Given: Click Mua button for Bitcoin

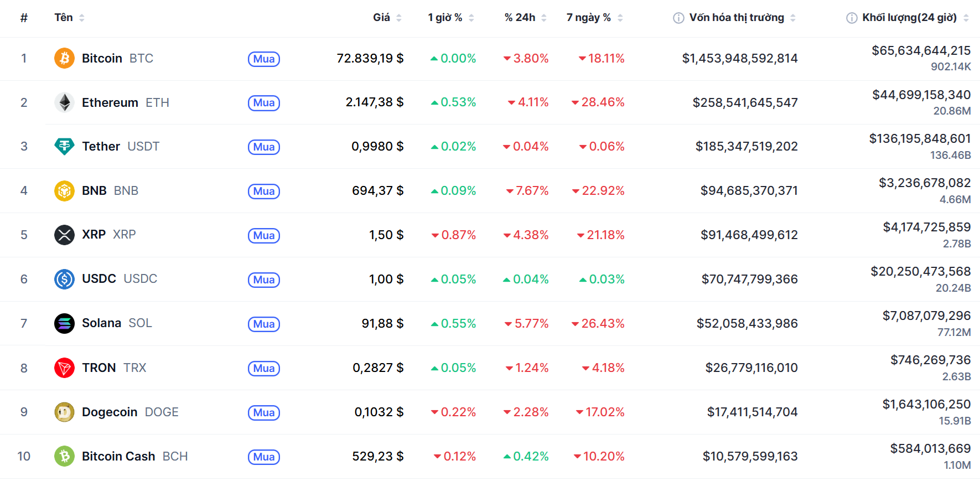Looking at the screenshot, I should tap(264, 59).
